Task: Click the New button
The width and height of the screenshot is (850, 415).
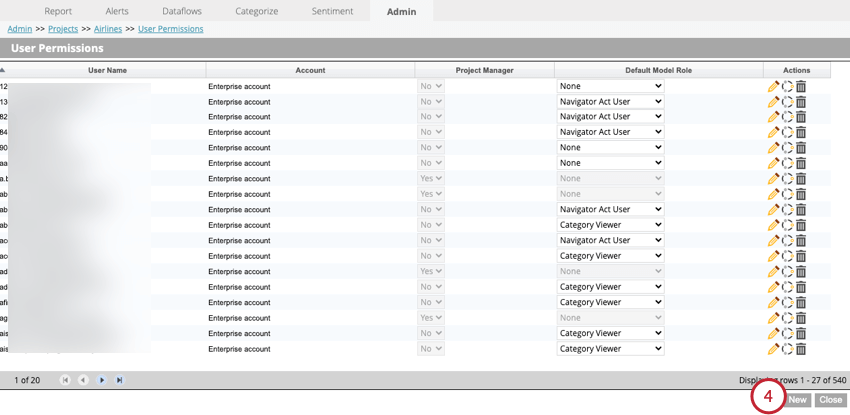Action: pyautogui.click(x=797, y=400)
